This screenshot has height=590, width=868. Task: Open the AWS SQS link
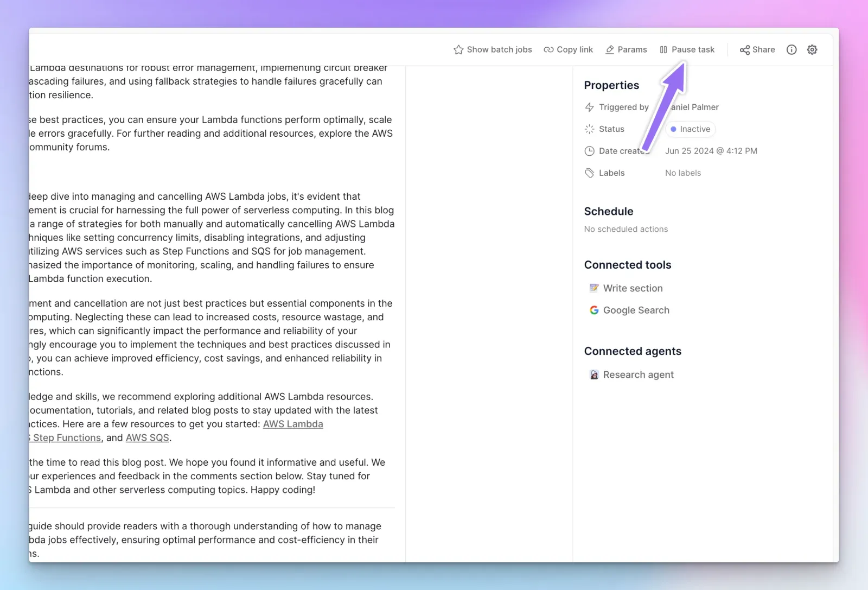click(148, 437)
